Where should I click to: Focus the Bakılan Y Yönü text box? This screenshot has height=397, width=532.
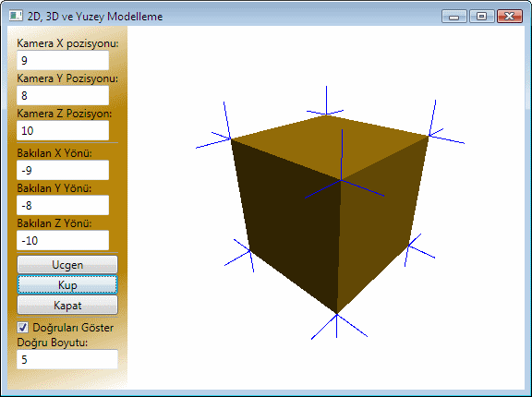pyautogui.click(x=63, y=205)
